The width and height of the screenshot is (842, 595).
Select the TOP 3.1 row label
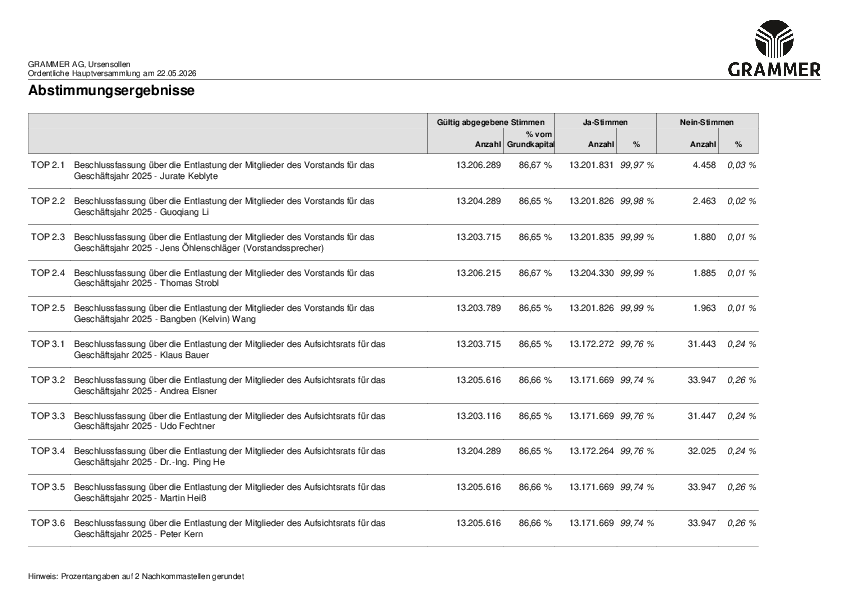pos(48,344)
